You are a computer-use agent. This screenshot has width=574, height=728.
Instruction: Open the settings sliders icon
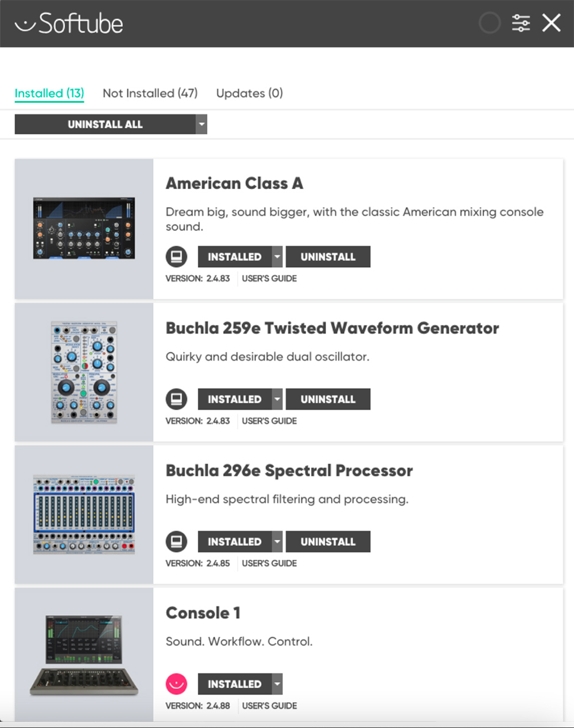(521, 23)
